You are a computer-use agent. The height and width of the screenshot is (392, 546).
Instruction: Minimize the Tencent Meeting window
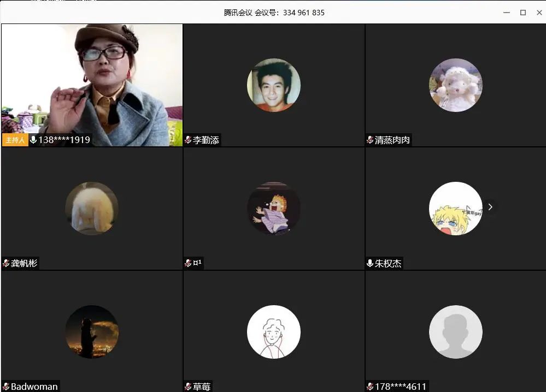tap(507, 12)
